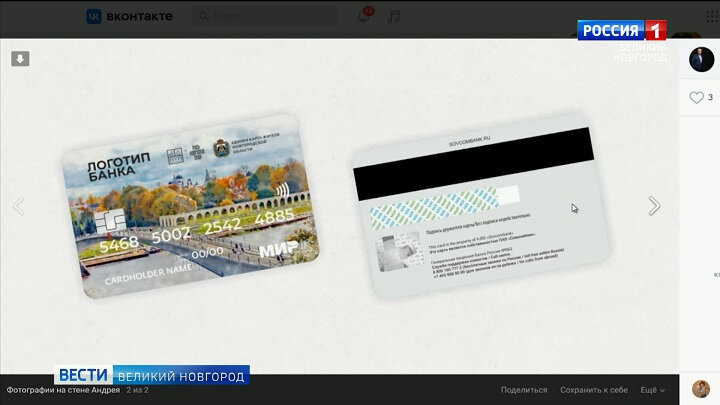Open Фотографии на стене Андрея album link
Viewport: 720px width, 405px height.
pos(63,390)
